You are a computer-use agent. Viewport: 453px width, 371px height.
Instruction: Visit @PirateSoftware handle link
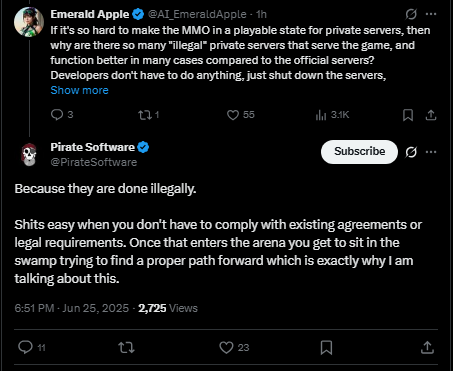click(x=94, y=162)
